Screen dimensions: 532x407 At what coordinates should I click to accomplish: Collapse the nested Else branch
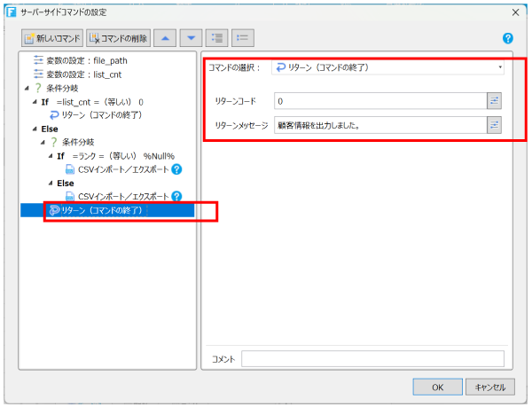click(x=51, y=184)
